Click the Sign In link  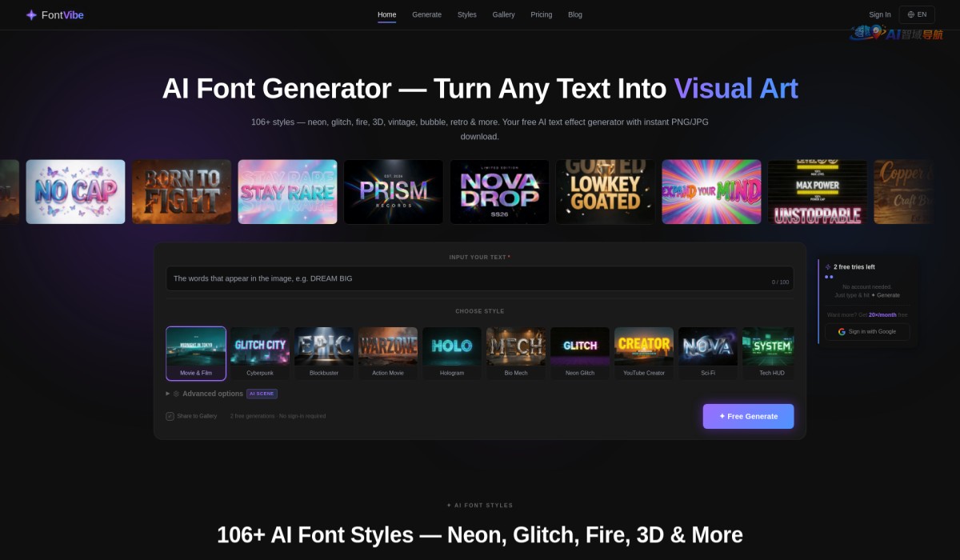pyautogui.click(x=880, y=14)
